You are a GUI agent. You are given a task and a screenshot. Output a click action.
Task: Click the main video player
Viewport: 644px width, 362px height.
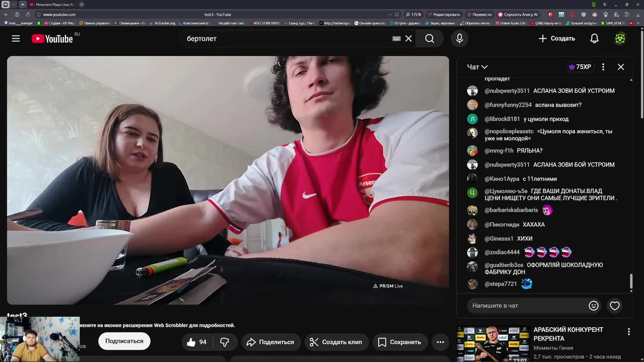(x=228, y=180)
